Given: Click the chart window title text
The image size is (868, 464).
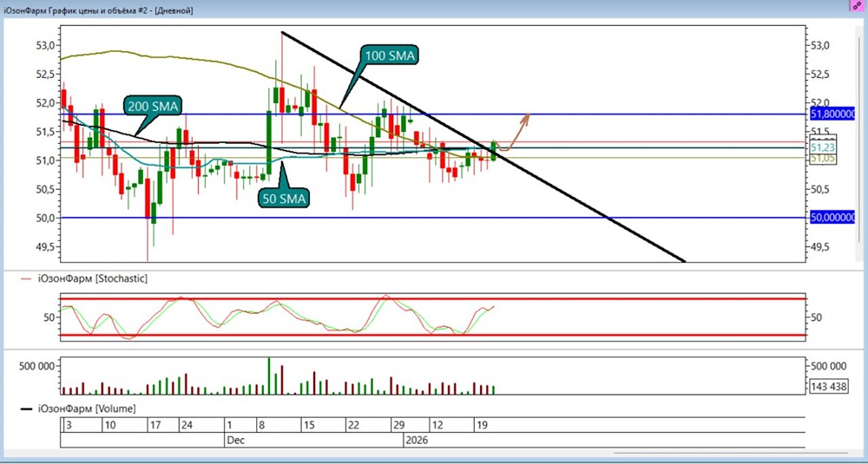Looking at the screenshot, I should pyautogui.click(x=99, y=10).
